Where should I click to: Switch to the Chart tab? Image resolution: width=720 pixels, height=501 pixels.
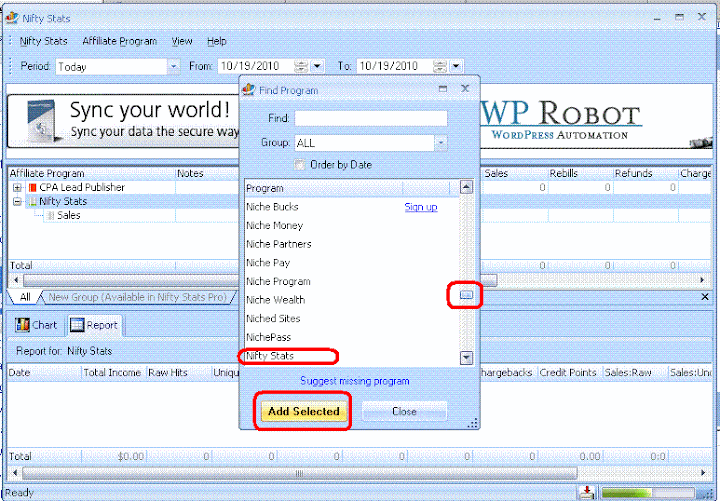pyautogui.click(x=37, y=325)
